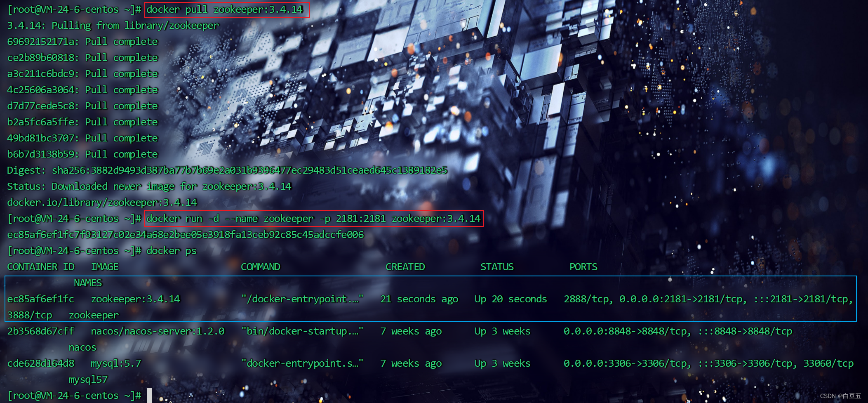Screen dimensions: 868x403
Task: Click the long container hash starting ec85af6ef1fc7f93
Action: point(186,235)
